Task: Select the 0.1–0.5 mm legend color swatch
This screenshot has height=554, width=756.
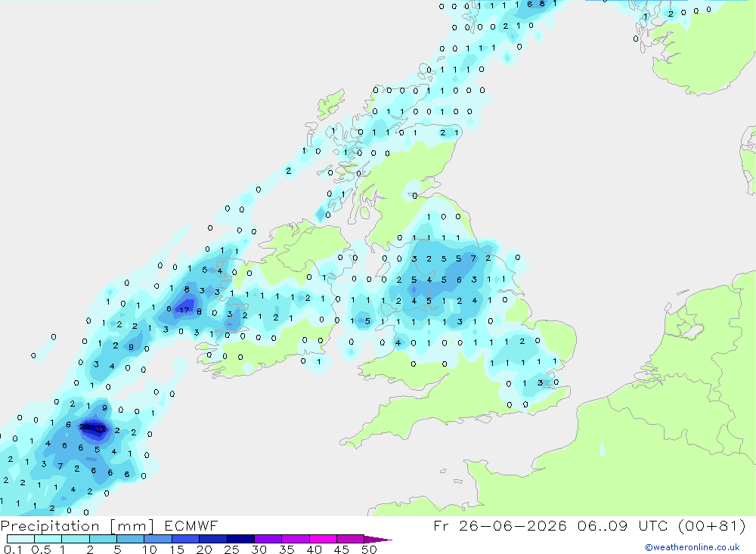Action: pyautogui.click(x=20, y=539)
